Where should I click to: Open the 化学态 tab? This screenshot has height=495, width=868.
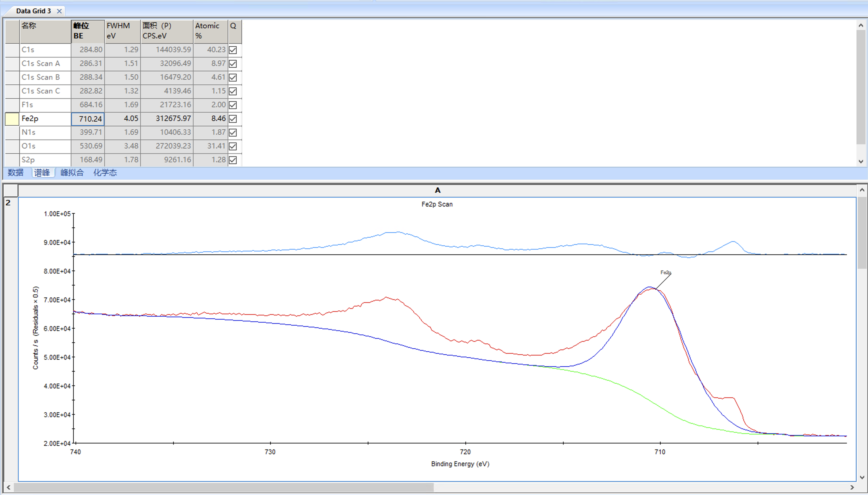click(x=105, y=173)
